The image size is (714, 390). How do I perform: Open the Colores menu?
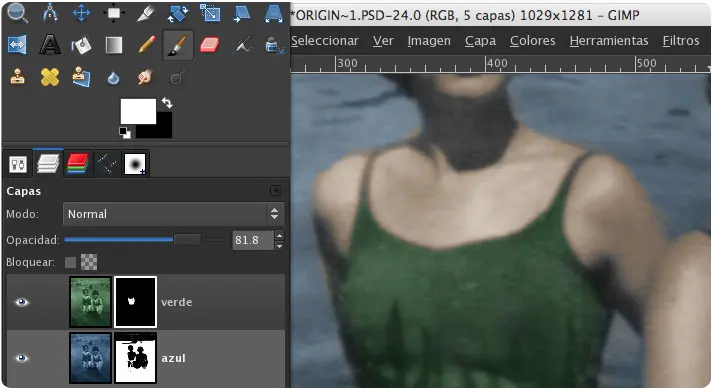[533, 41]
